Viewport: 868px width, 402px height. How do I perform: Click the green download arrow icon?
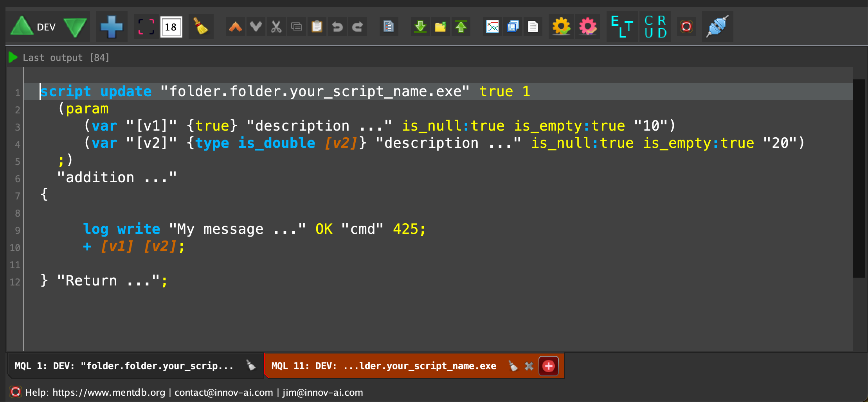click(x=420, y=27)
